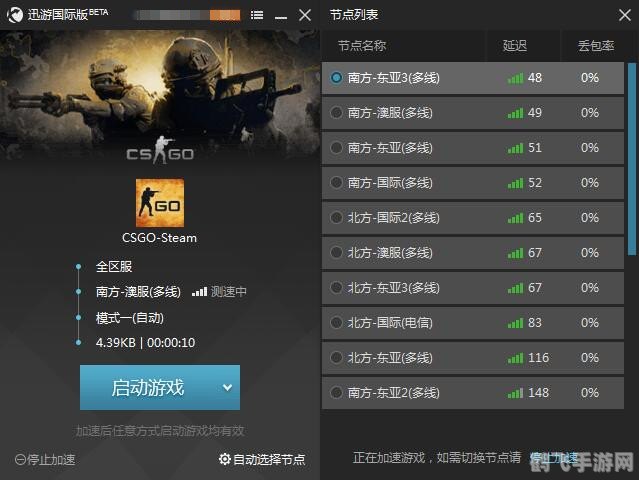Click latency value 148
This screenshot has width=639, height=480.
(538, 393)
